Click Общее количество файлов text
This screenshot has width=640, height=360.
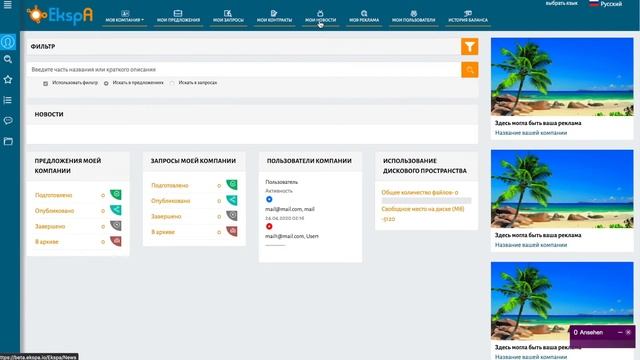tap(420, 192)
